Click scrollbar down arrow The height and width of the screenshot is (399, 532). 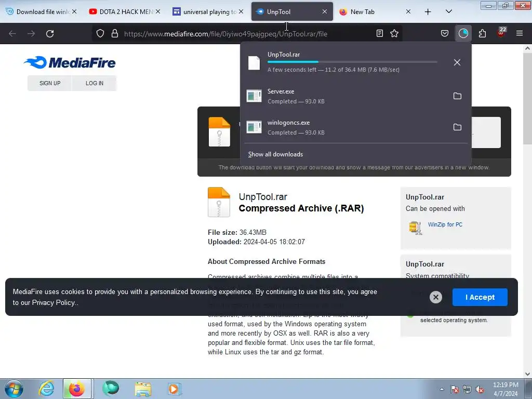(527, 374)
